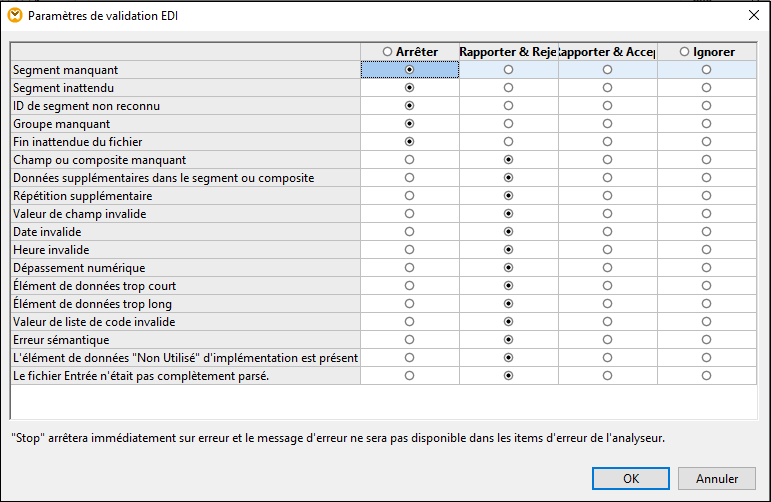Select Ignorer header radio for all rows

[684, 52]
